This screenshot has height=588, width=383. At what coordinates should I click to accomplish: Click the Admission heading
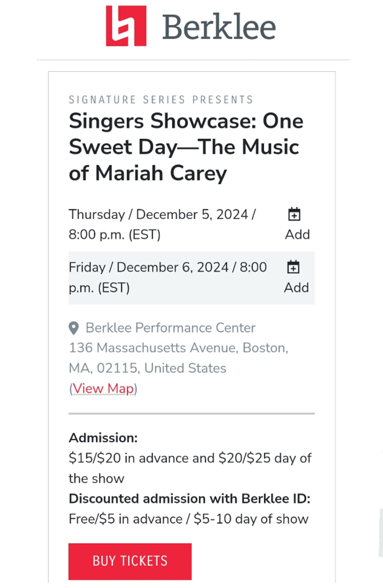103,438
